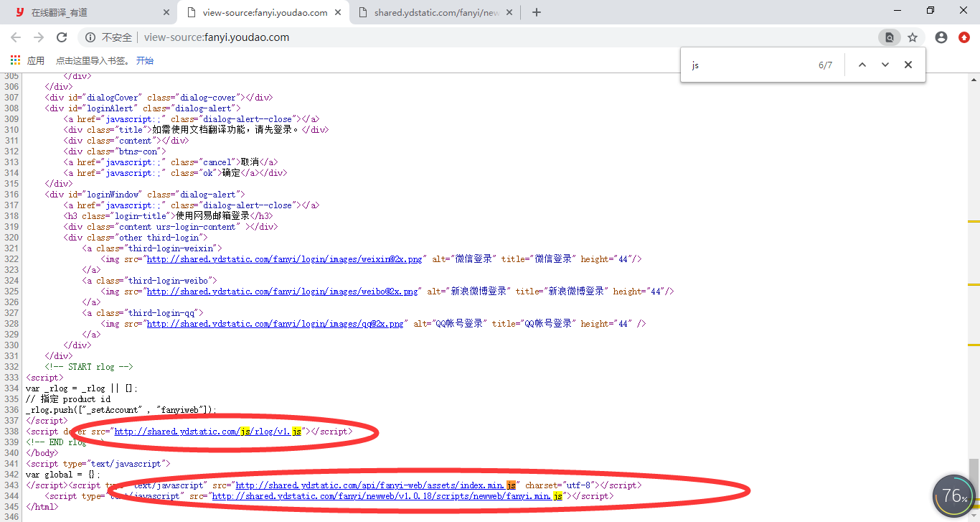Close the 在线翻译_有道 tab
Viewport: 980px width, 522px height.
pyautogui.click(x=166, y=12)
